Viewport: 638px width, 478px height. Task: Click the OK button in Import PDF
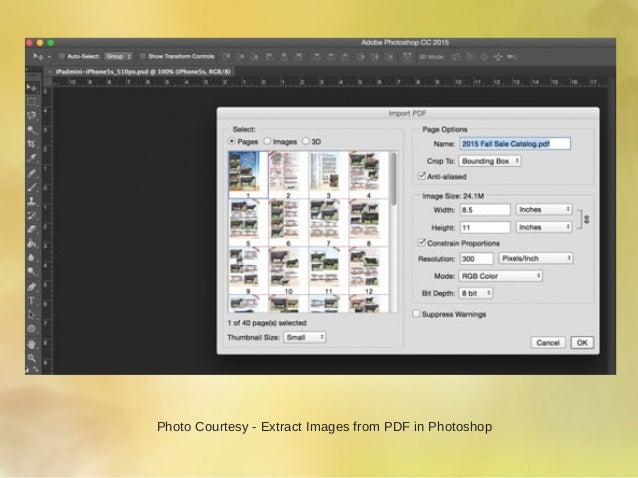click(582, 343)
